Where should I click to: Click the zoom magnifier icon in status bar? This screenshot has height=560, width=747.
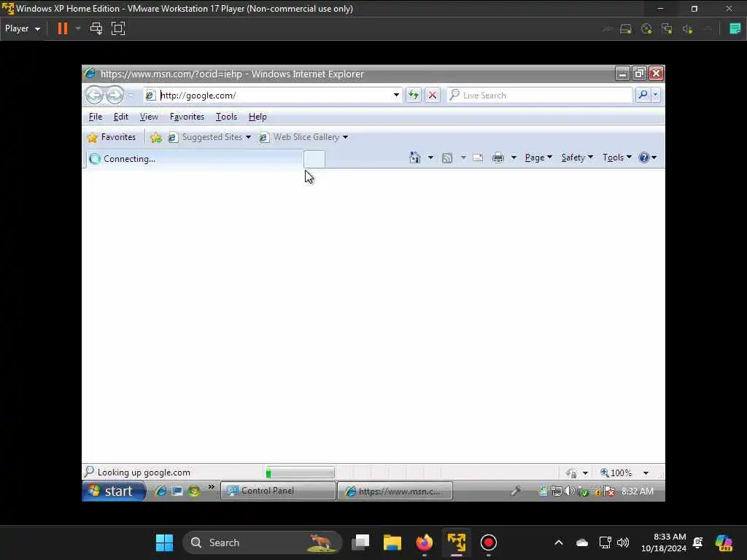tap(604, 472)
